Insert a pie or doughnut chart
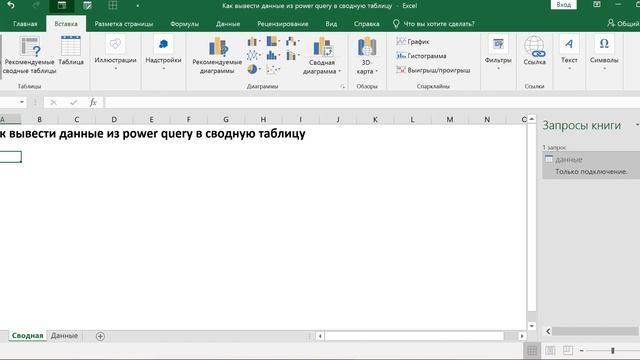640x360 pixels. tap(253, 69)
